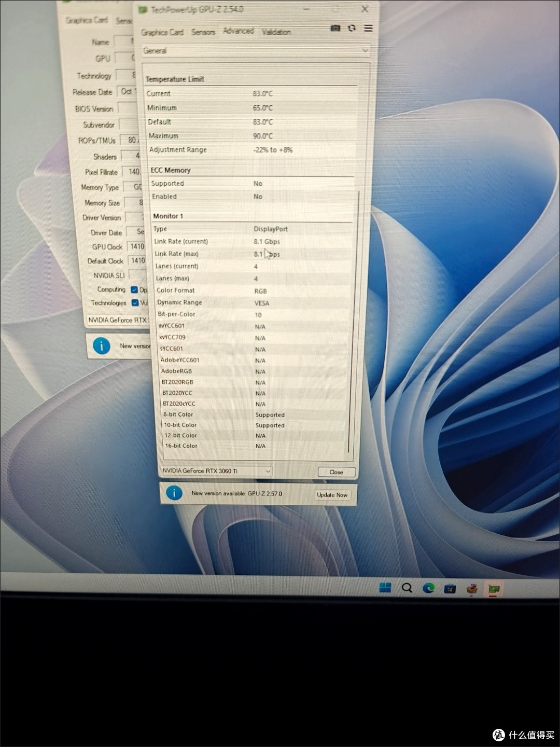This screenshot has height=747, width=560.
Task: Click the Update Now button
Action: (332, 495)
